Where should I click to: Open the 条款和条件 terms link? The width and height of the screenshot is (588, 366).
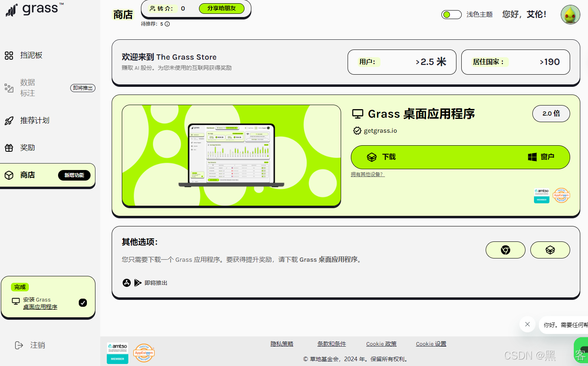click(x=332, y=344)
